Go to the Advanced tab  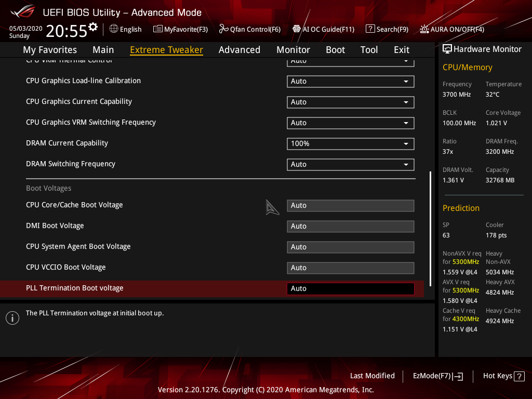click(240, 50)
